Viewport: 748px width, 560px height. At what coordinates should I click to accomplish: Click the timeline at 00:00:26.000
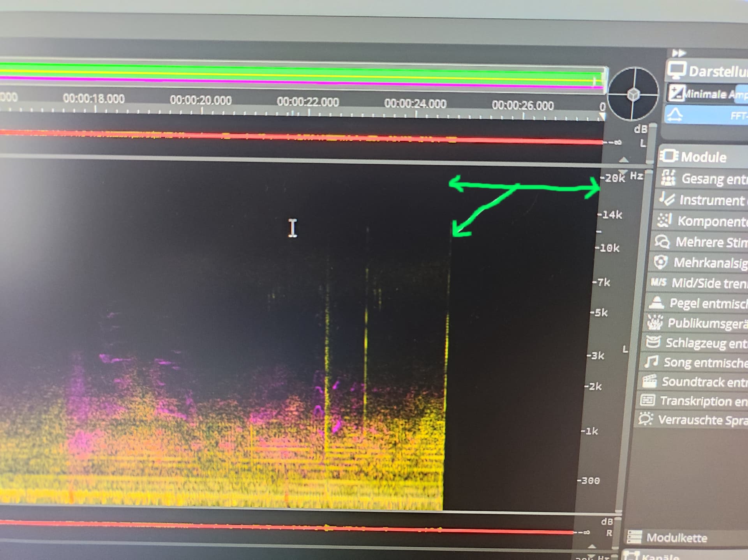pyautogui.click(x=522, y=105)
